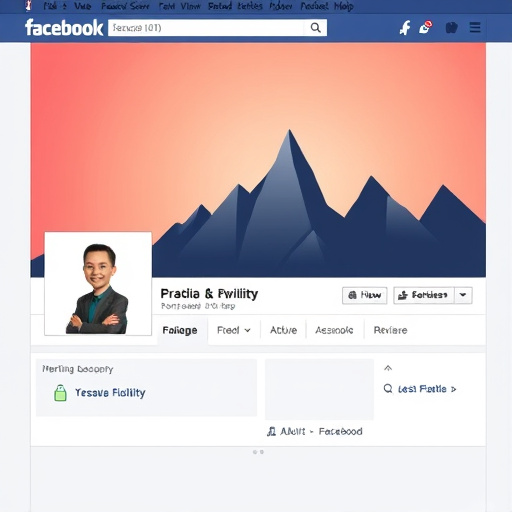512x512 pixels.
Task: Click the icon next to Aileit Facebood
Action: pyautogui.click(x=271, y=432)
